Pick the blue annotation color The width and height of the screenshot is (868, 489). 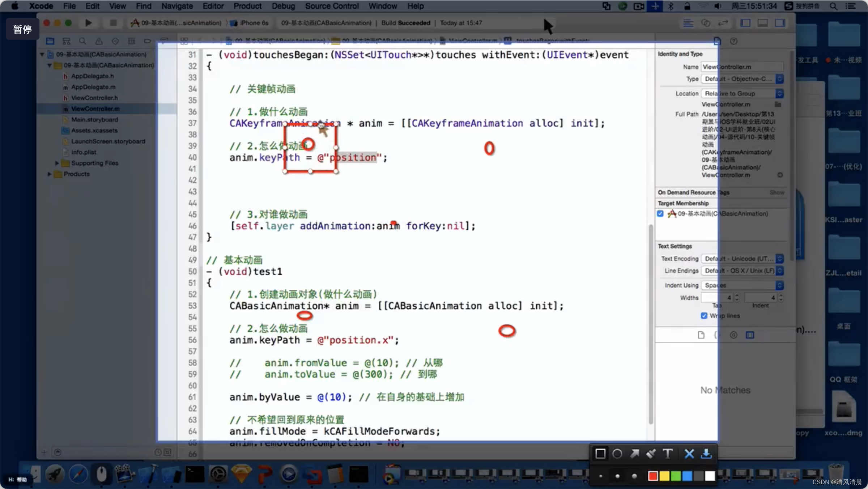pyautogui.click(x=687, y=476)
